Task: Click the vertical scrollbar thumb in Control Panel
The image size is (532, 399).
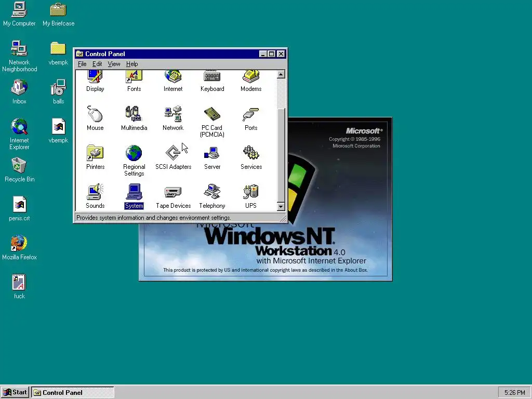Action: [x=281, y=155]
